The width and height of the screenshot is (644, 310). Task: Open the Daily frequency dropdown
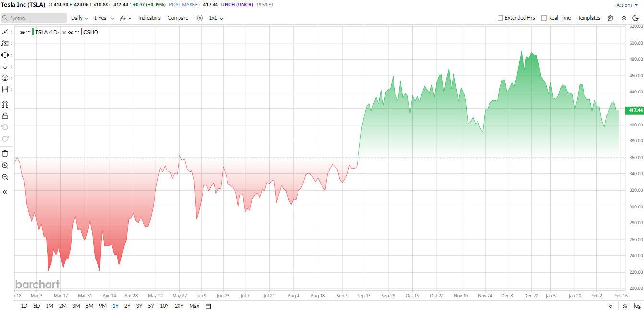coord(79,18)
